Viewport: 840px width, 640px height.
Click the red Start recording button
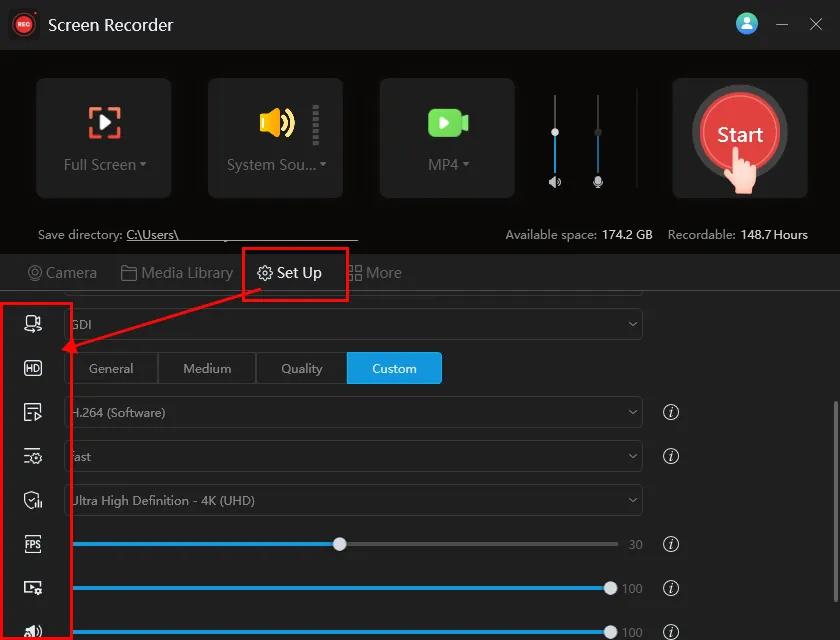[x=739, y=136]
